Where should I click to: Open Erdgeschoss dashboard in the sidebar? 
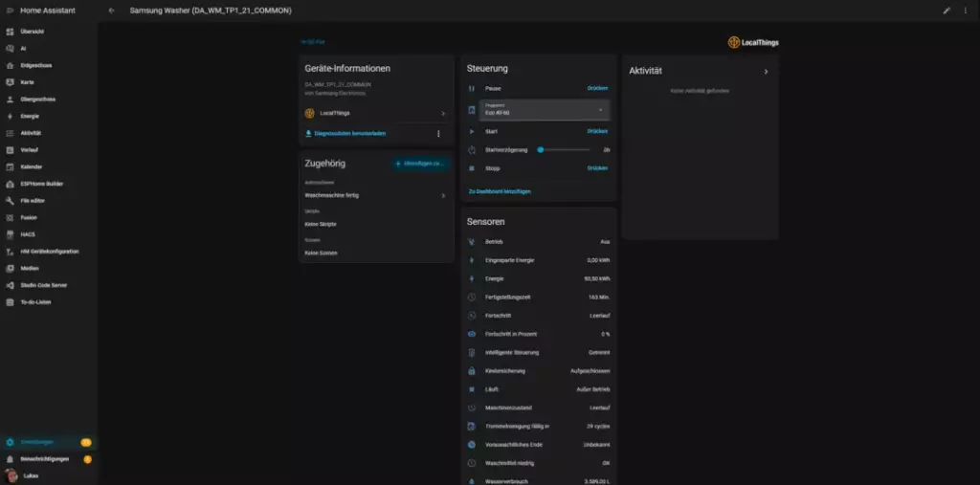(49, 65)
